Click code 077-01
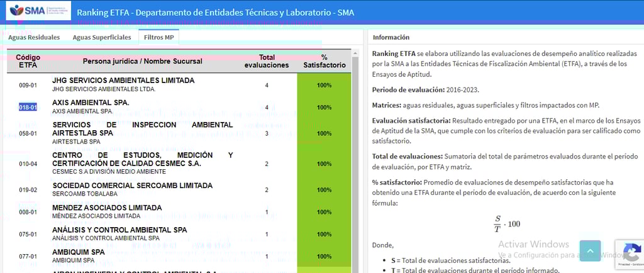The image size is (644, 273). pyautogui.click(x=28, y=257)
